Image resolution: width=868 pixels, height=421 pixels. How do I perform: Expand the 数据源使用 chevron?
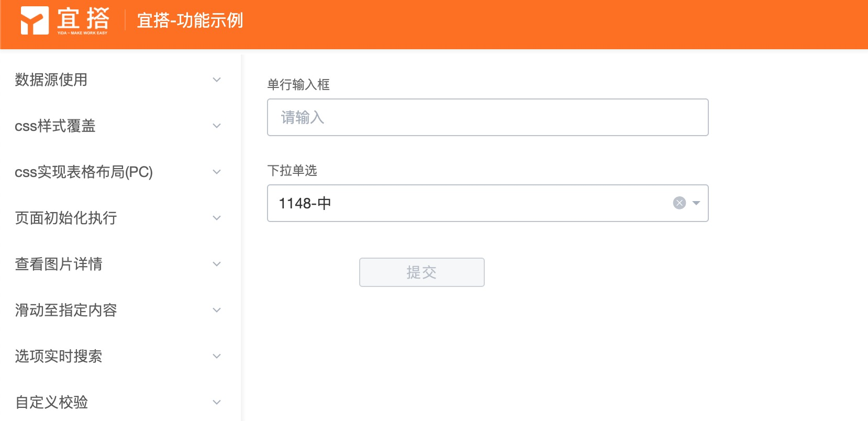[217, 80]
